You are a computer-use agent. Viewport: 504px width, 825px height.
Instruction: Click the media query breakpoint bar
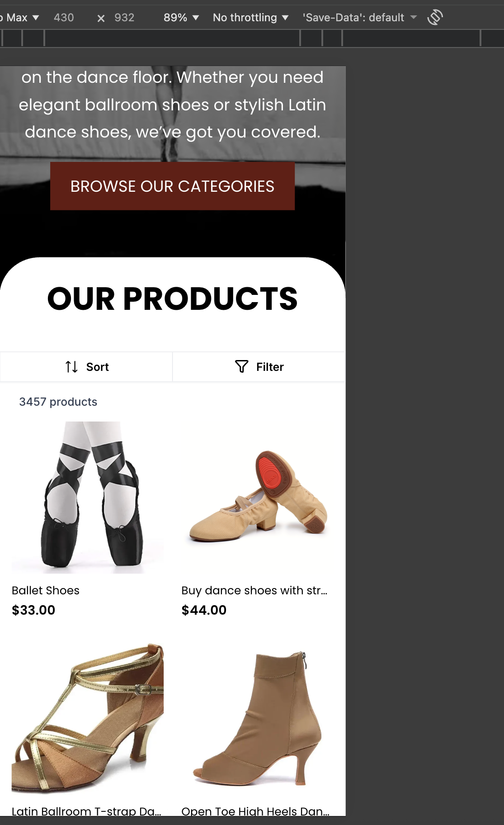pos(252,38)
